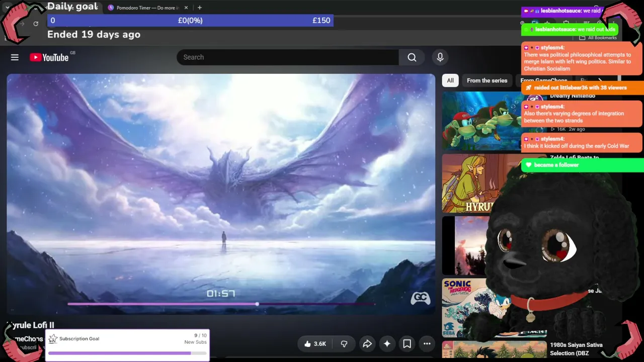This screenshot has height=362, width=644.
Task: Open the 1980s Saiyan Sativa thumbnail image
Action: [494, 349]
